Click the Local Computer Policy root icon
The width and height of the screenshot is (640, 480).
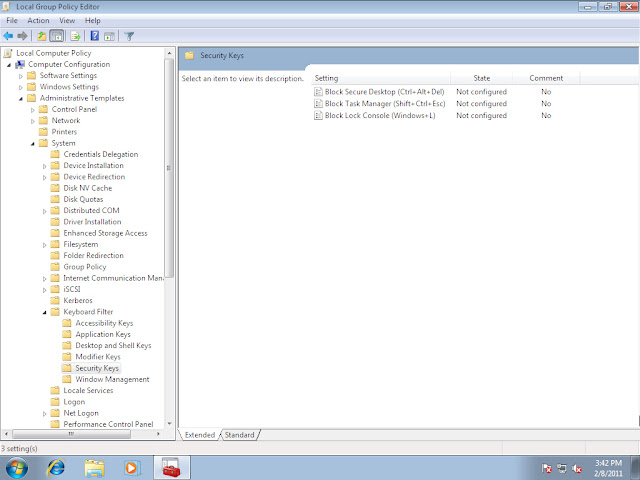coord(8,53)
